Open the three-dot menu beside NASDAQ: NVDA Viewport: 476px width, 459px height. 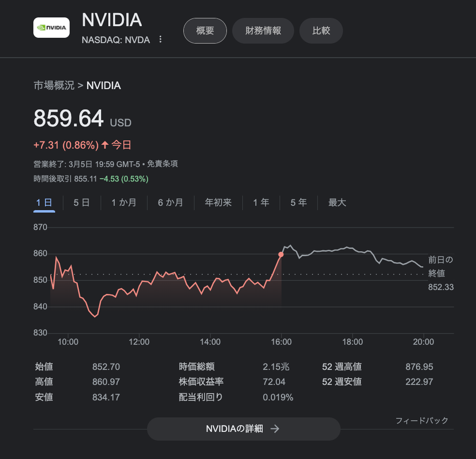click(160, 40)
